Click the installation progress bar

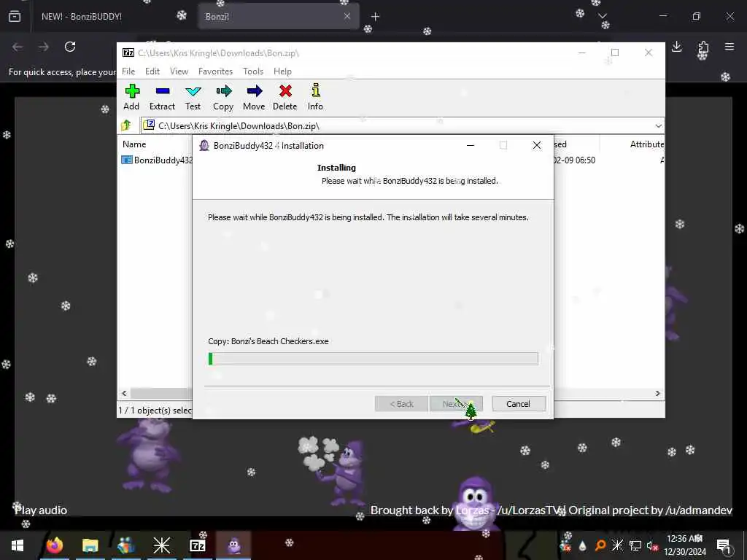click(x=373, y=359)
